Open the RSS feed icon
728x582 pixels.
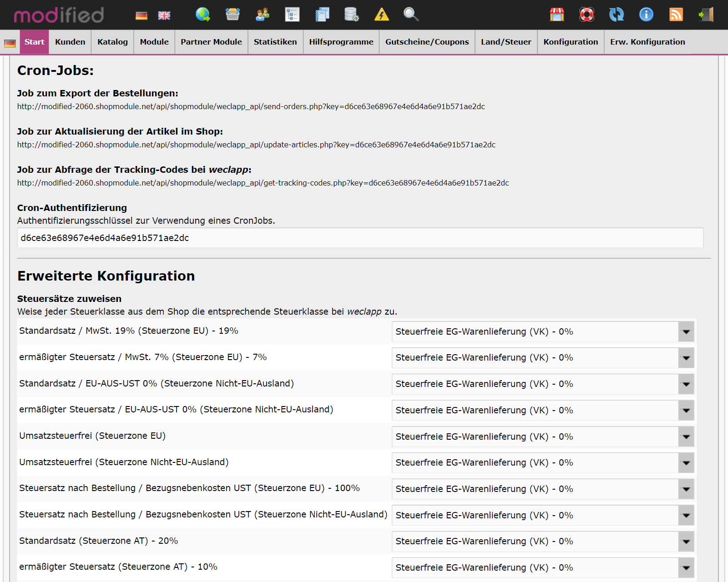(676, 15)
